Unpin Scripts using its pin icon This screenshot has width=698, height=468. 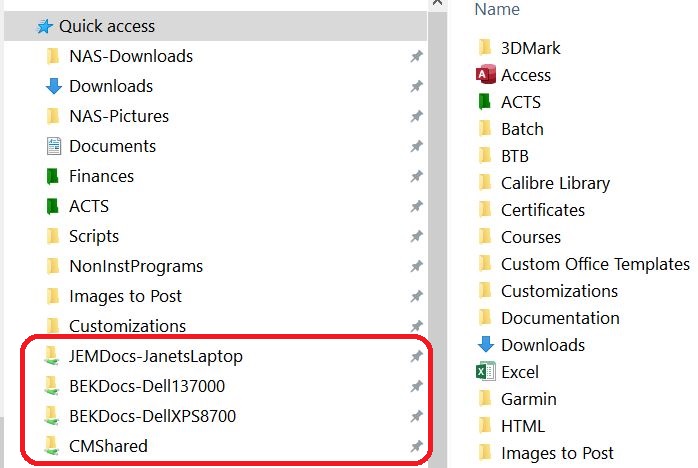pyautogui.click(x=416, y=237)
